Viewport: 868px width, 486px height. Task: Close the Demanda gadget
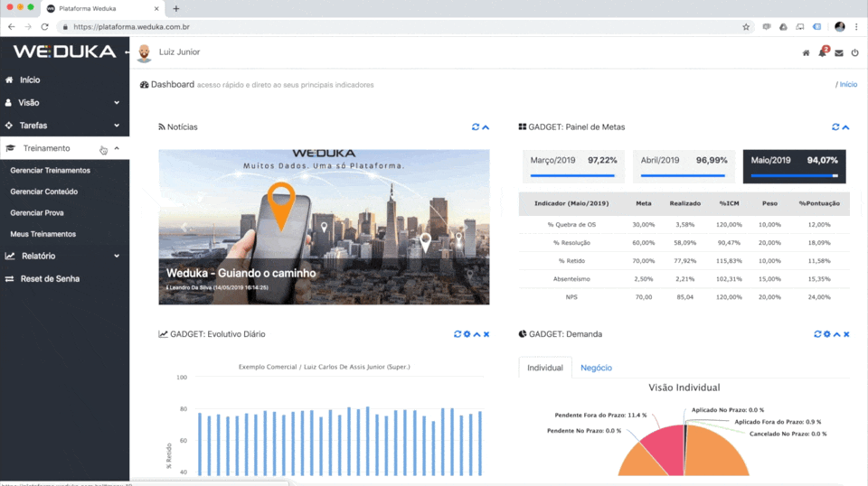pos(846,334)
